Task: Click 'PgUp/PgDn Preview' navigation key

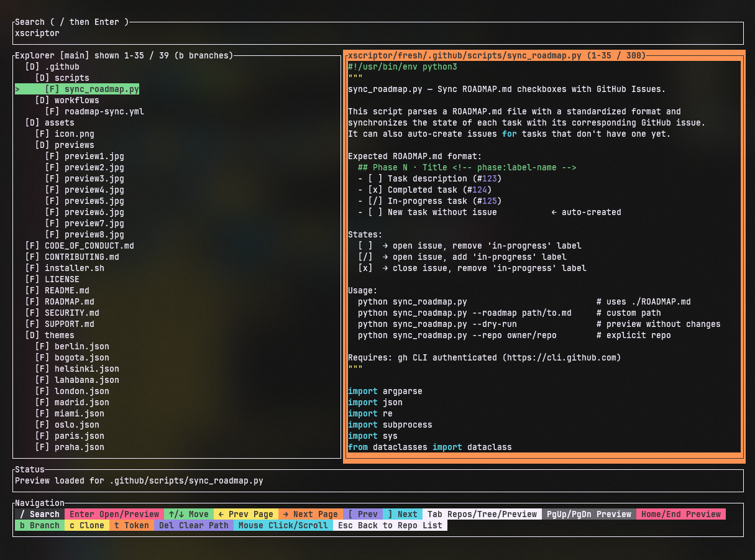Action: click(589, 514)
